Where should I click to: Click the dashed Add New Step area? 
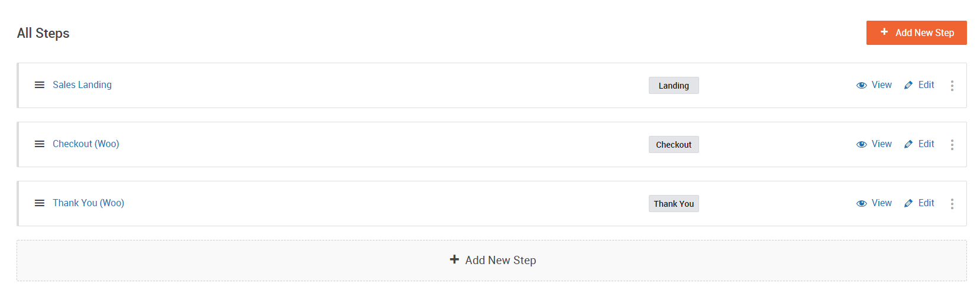point(491,260)
